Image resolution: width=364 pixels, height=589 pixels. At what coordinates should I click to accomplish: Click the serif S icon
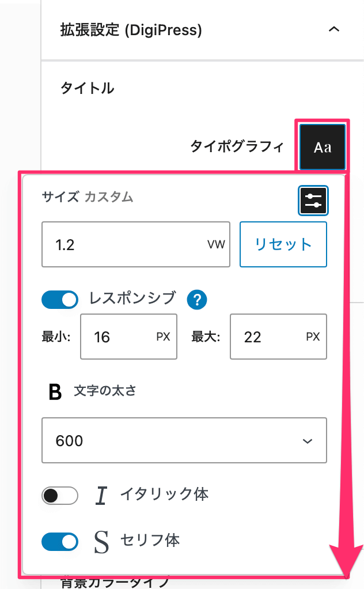(x=101, y=542)
